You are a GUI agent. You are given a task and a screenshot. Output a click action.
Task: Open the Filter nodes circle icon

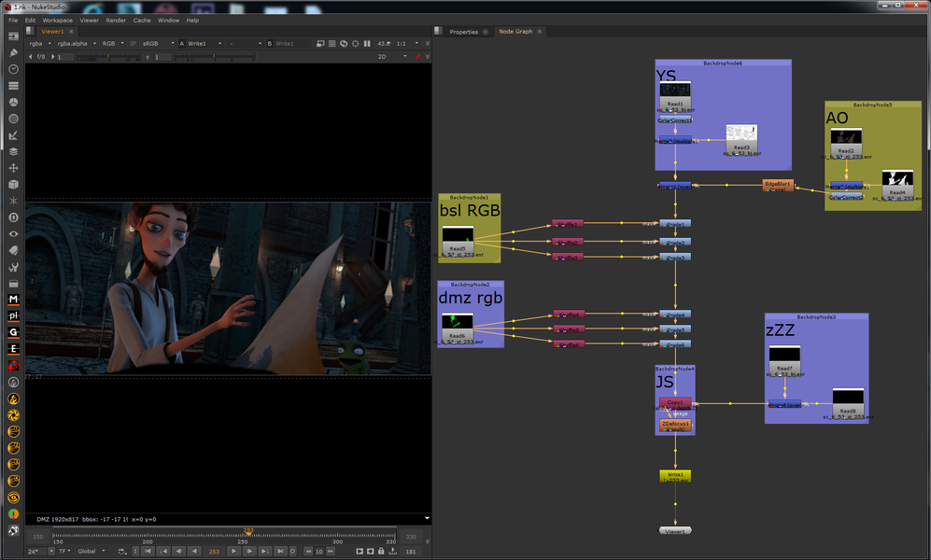[13, 119]
